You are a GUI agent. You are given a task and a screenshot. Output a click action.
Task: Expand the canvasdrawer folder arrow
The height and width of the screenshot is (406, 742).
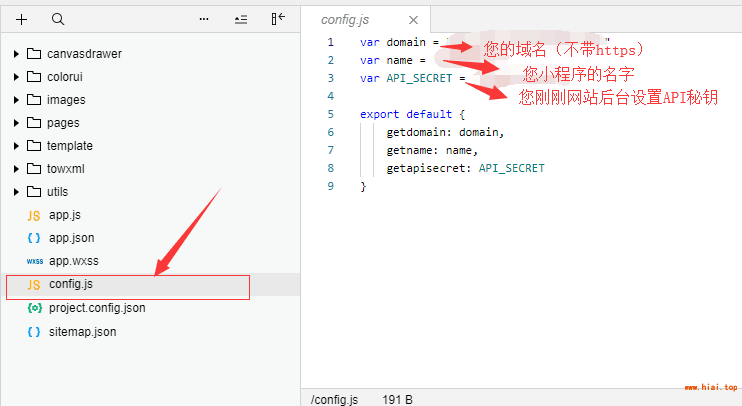tap(16, 54)
